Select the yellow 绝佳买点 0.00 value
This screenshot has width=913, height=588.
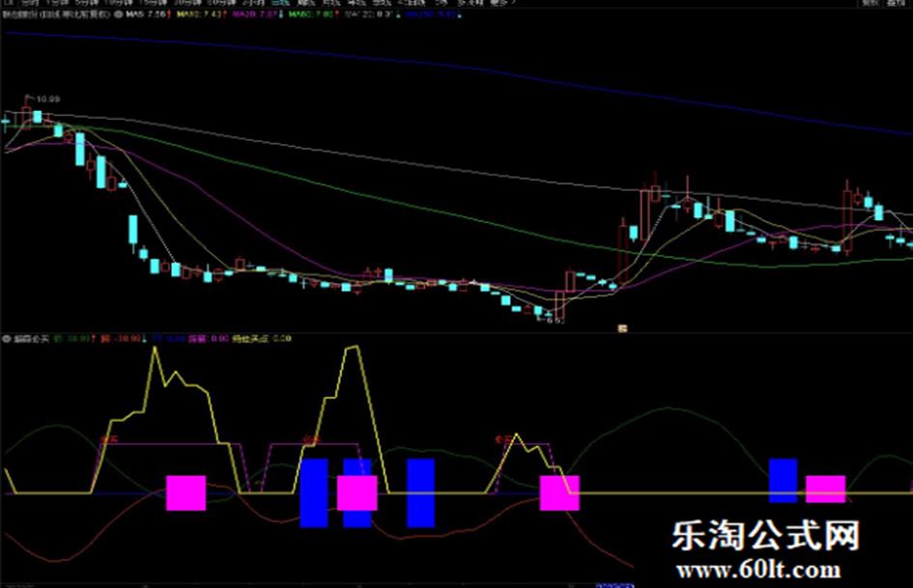(x=262, y=338)
